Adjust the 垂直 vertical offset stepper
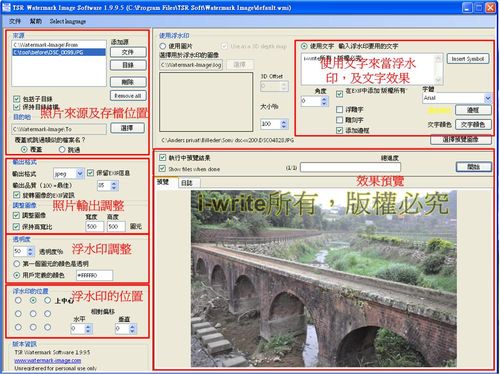Screen dimensions: 500x374 pyautogui.click(x=132, y=329)
